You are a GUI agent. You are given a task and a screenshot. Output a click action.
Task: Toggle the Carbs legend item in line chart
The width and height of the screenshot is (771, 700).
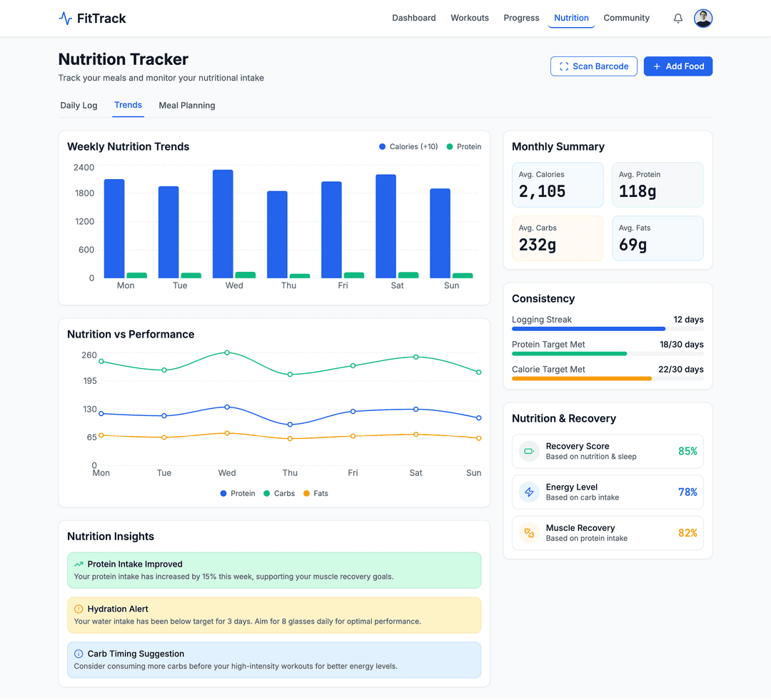[x=278, y=494]
